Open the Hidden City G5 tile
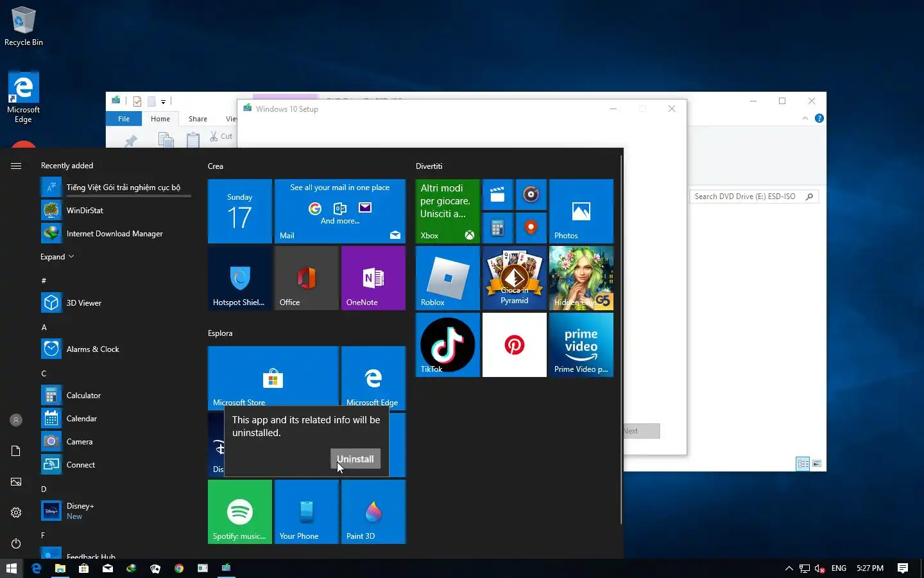This screenshot has height=578, width=924. 581,278
